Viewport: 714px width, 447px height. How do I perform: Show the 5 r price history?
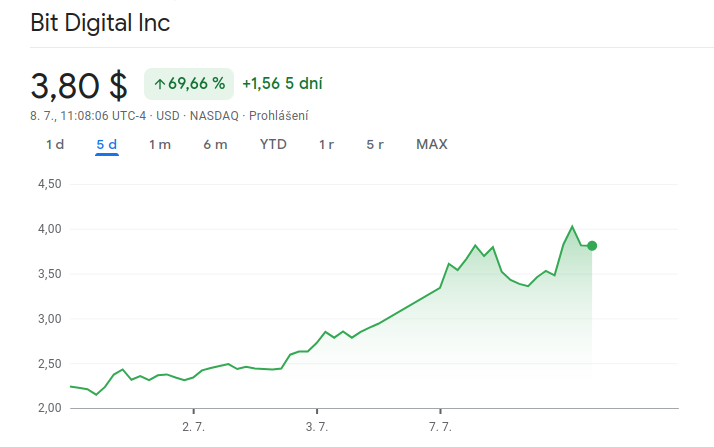pos(375,144)
